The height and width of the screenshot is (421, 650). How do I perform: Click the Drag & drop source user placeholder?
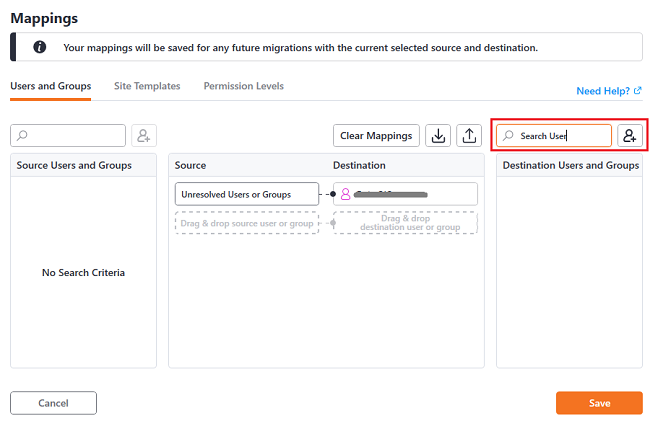tap(246, 222)
